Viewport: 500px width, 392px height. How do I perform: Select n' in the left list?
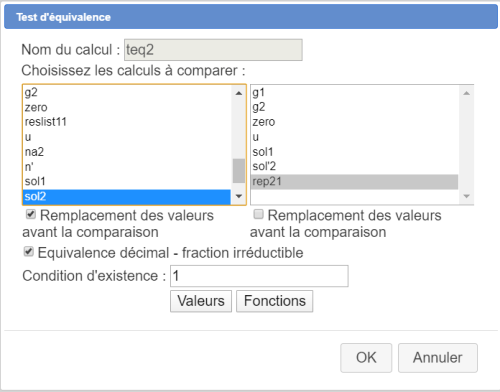point(127,167)
